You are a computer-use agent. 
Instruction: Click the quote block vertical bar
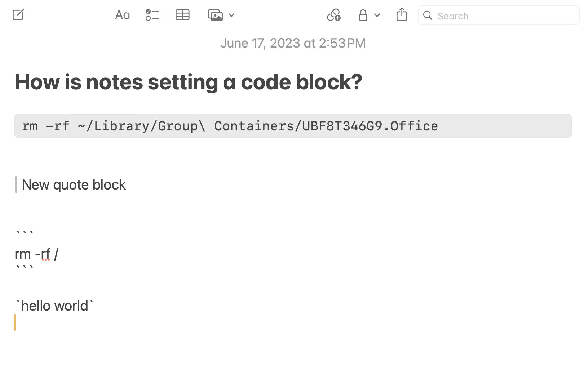(x=16, y=184)
